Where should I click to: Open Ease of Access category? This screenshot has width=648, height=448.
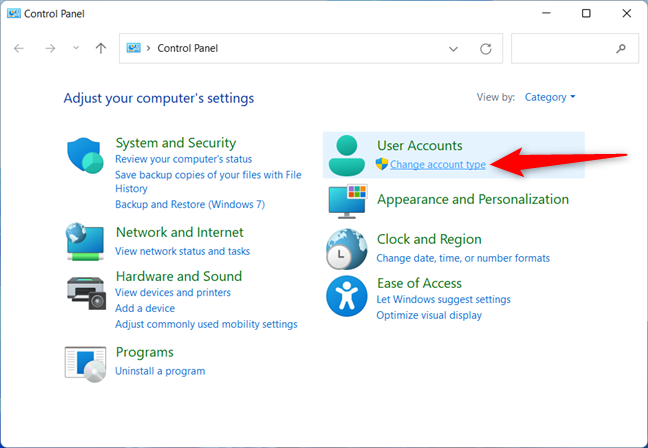click(419, 283)
